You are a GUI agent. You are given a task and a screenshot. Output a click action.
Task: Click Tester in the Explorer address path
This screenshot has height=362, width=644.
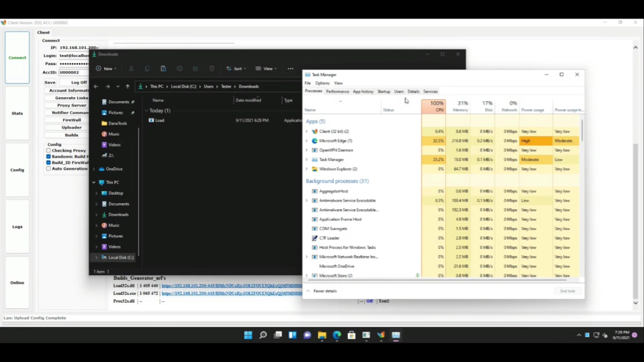pyautogui.click(x=226, y=86)
